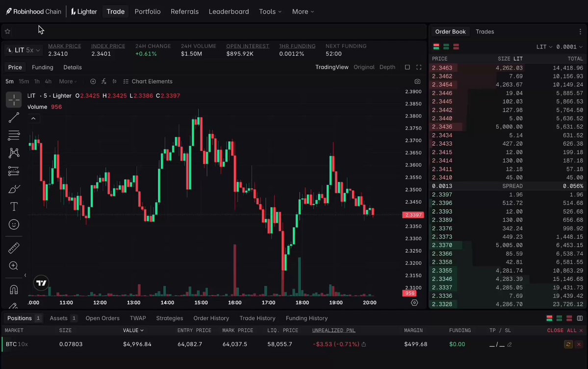Expand the More navigation dropdown
Viewport: 588px width, 369px height.
303,12
